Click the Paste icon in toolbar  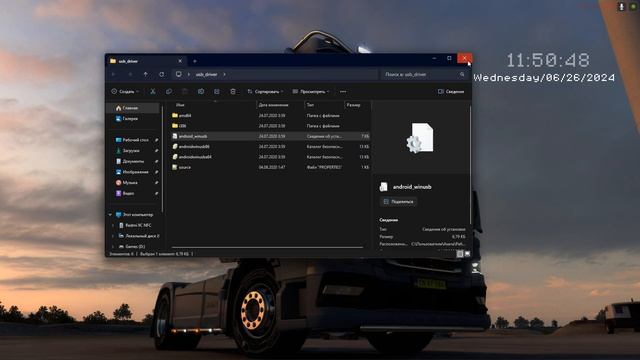click(x=184, y=91)
